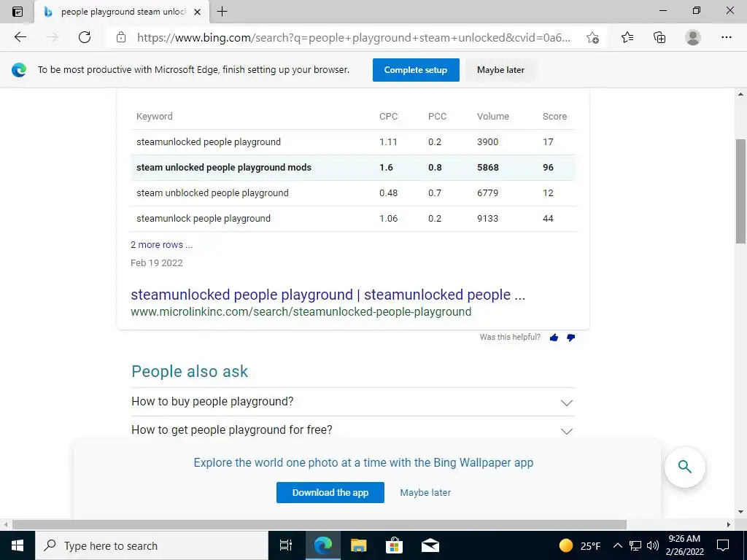Add this page to favorites star-plus icon

592,37
